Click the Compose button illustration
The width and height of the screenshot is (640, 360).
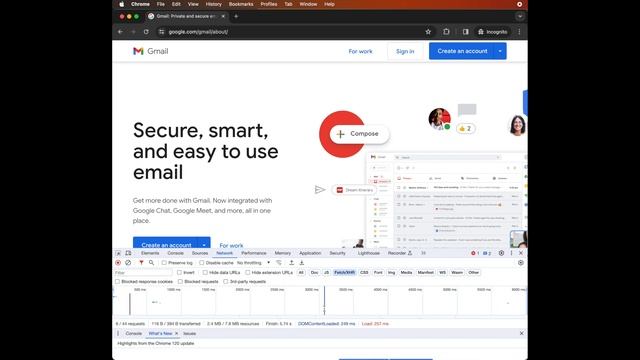pos(359,134)
